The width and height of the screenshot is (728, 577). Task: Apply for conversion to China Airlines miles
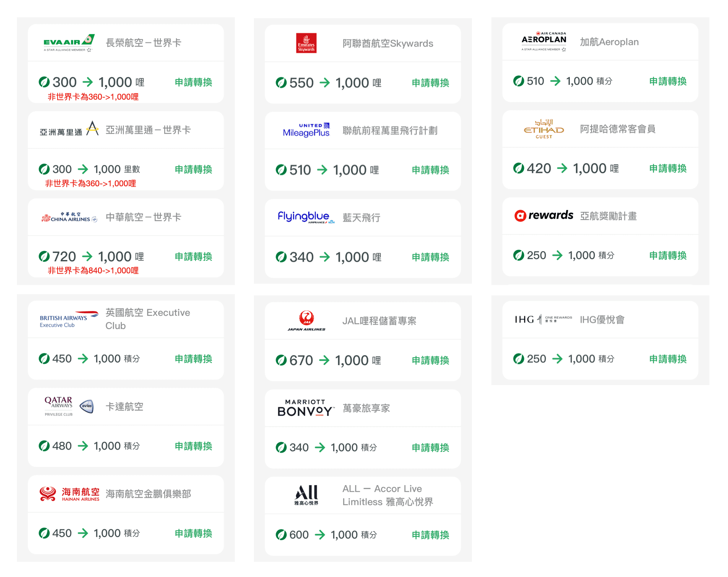click(193, 256)
